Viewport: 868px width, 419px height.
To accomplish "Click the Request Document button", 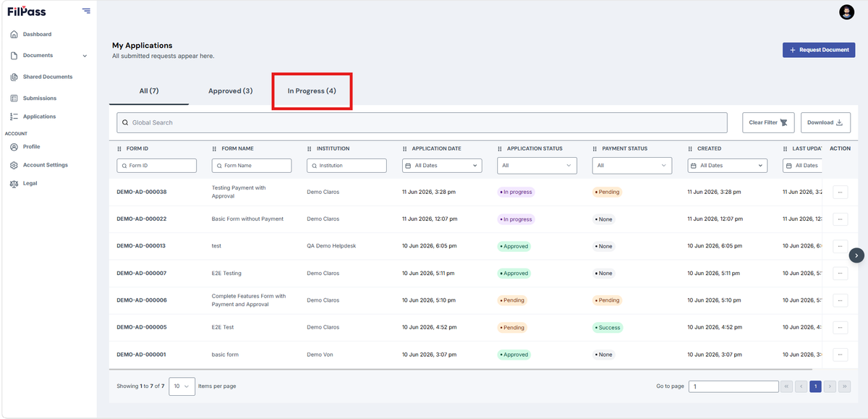I will (819, 50).
